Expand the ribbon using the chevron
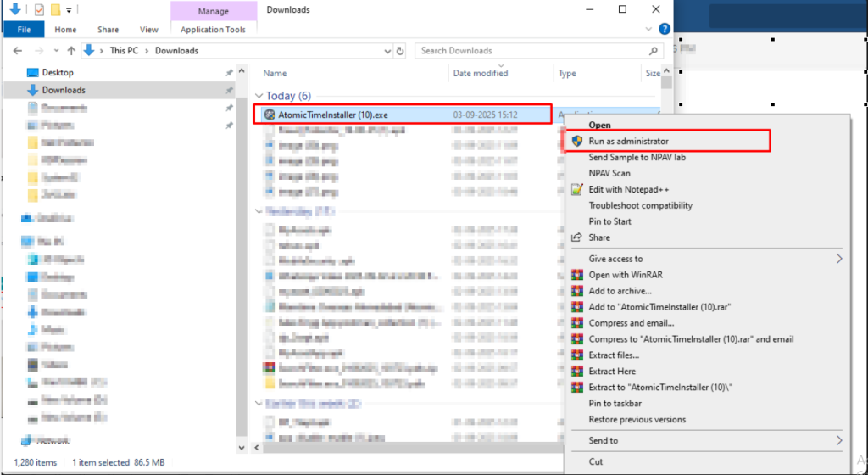 [648, 30]
